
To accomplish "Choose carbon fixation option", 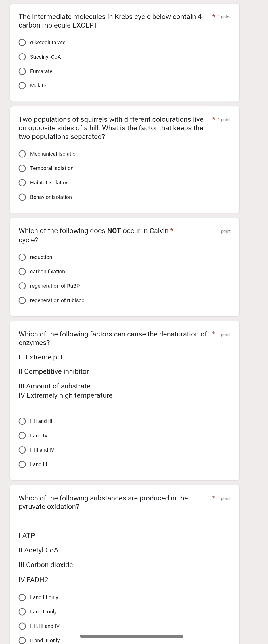I will tap(22, 272).
